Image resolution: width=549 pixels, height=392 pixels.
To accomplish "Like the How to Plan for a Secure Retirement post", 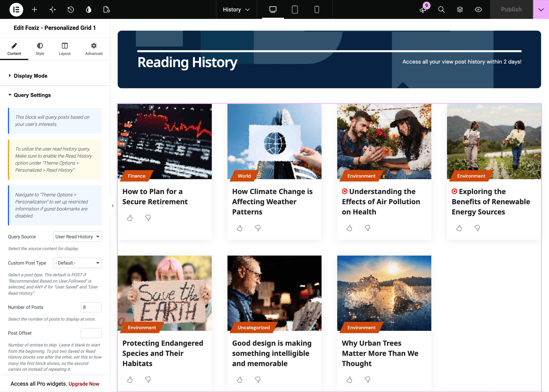I will pyautogui.click(x=130, y=218).
